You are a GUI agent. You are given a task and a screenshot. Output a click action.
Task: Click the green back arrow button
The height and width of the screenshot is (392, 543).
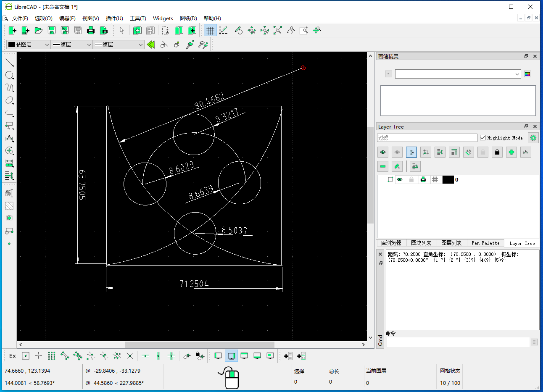[x=151, y=44]
